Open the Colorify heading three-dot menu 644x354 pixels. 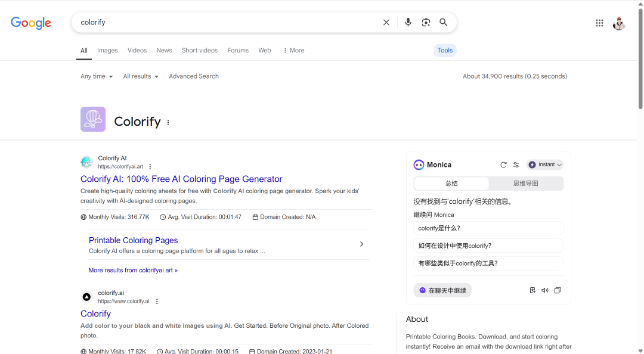[168, 122]
